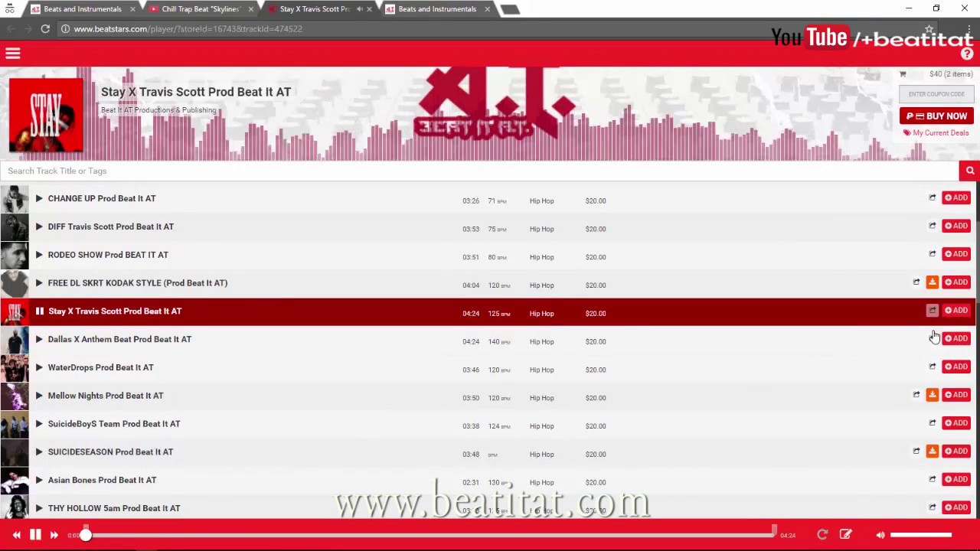
Task: Add Asian Bones to cart
Action: pyautogui.click(x=955, y=479)
